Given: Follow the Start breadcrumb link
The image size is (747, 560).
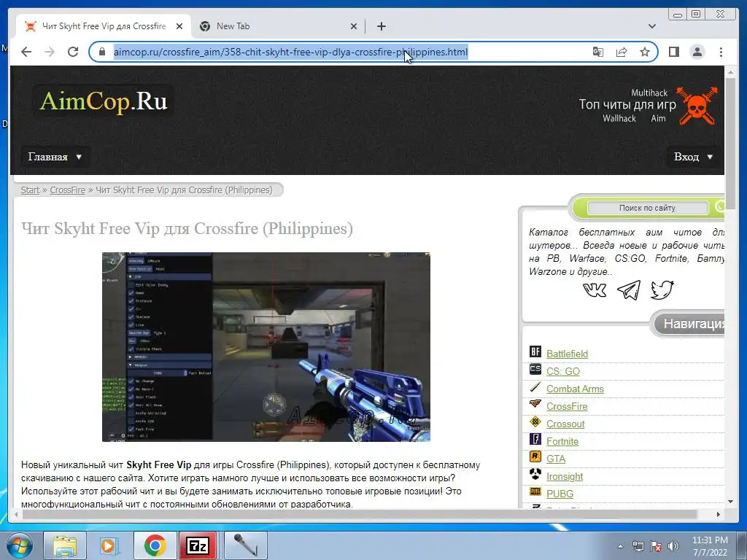Looking at the screenshot, I should (x=30, y=190).
